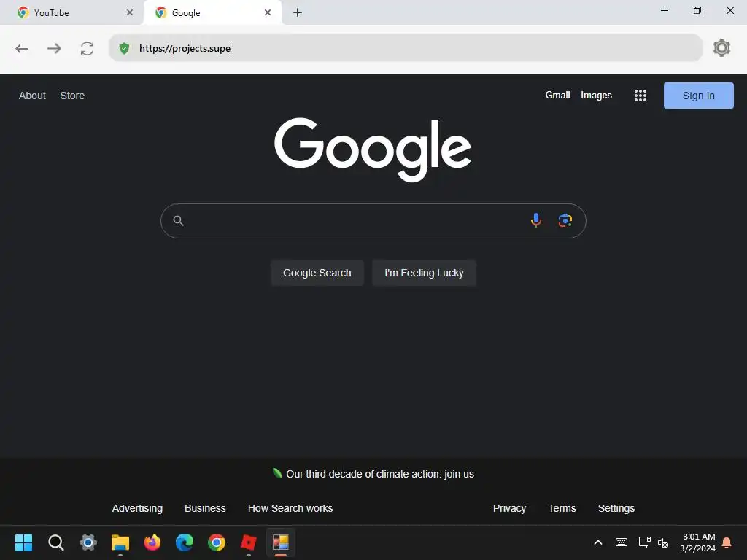The image size is (747, 560).
Task: Click the Google Search button
Action: 317,273
